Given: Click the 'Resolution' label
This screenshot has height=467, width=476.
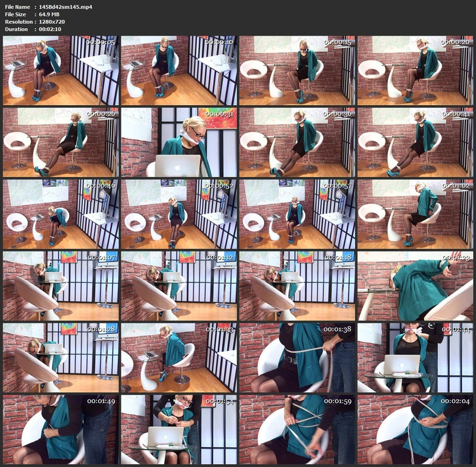Looking at the screenshot, I should click(x=19, y=22).
